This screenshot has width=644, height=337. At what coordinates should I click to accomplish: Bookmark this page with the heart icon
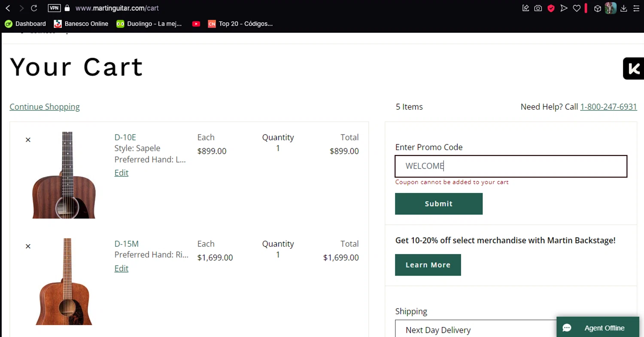point(577,8)
